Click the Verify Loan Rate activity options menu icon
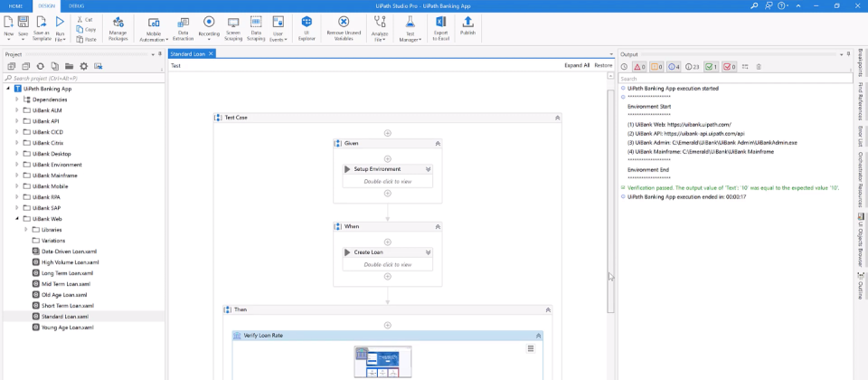 531,348
